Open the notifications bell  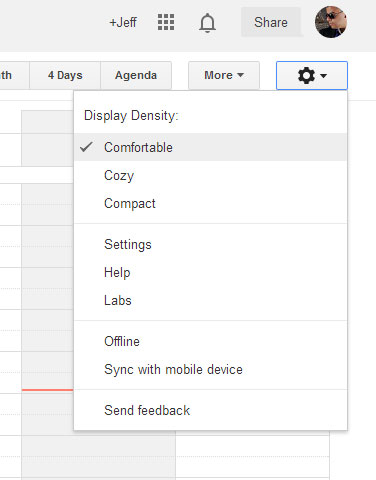pos(207,23)
